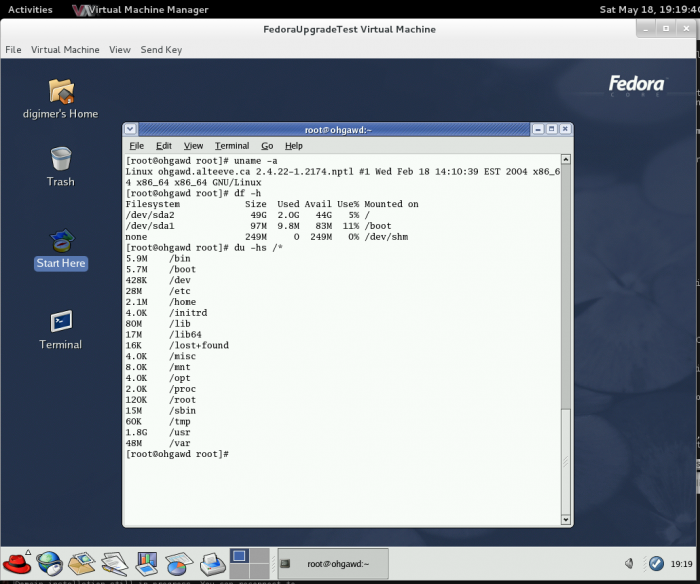The image size is (700, 584).
Task: Select root@ohgawd taskbar window button
Action: (329, 564)
